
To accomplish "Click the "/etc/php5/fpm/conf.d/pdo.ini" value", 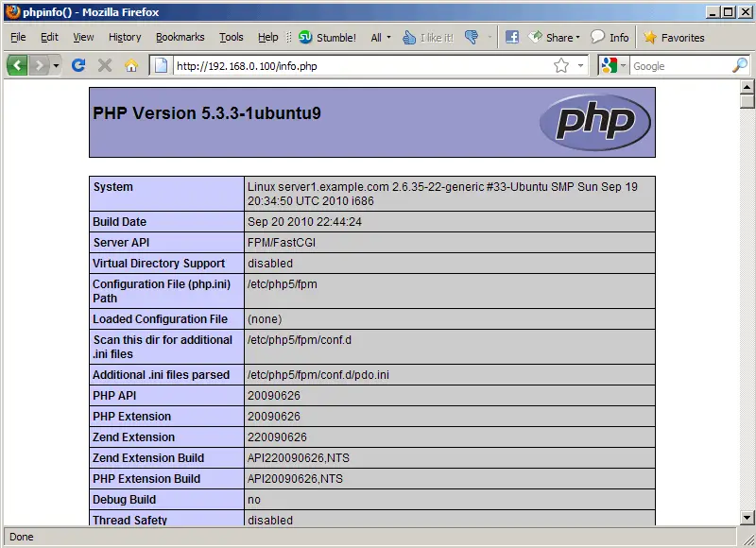I will [318, 375].
